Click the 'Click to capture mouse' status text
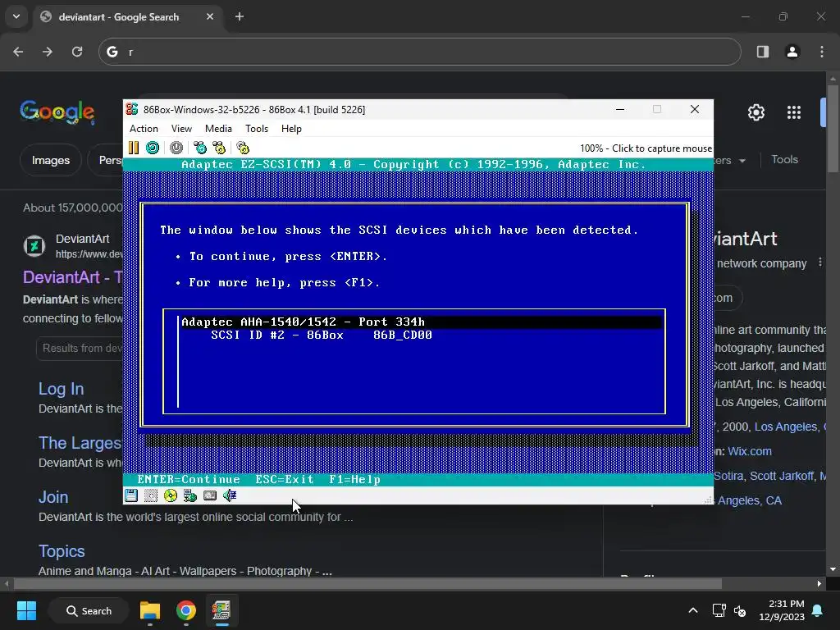 [662, 148]
